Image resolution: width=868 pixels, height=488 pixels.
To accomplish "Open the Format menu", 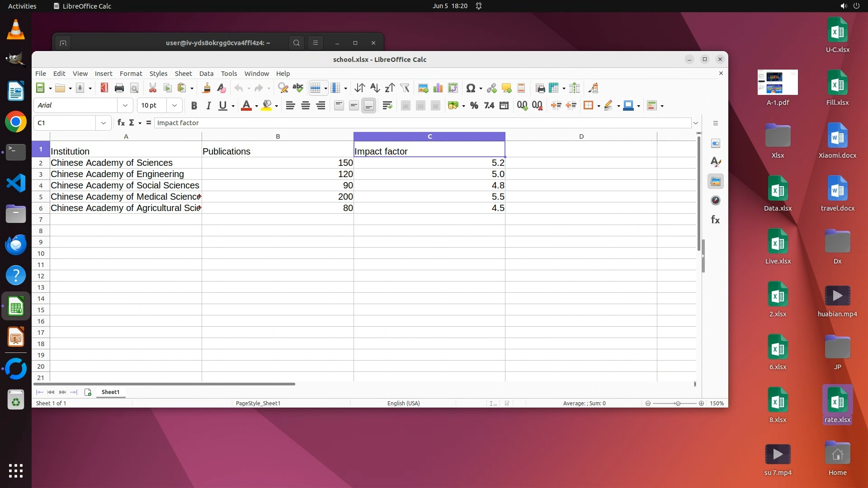I will [131, 74].
